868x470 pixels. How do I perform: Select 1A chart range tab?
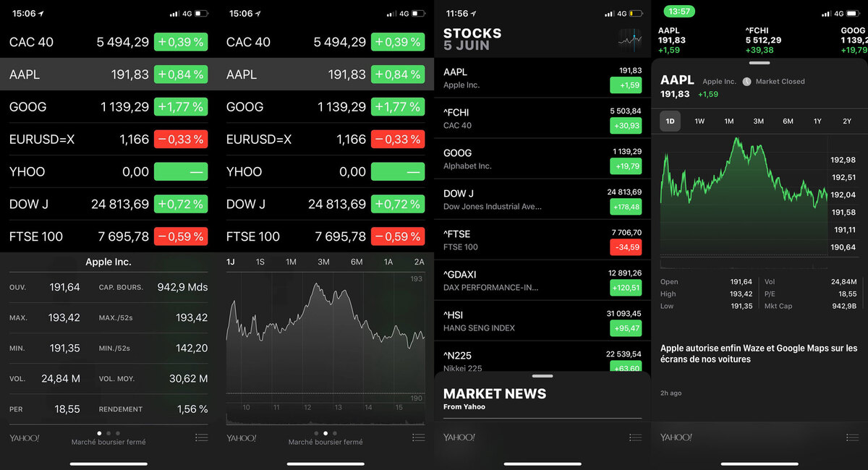388,262
